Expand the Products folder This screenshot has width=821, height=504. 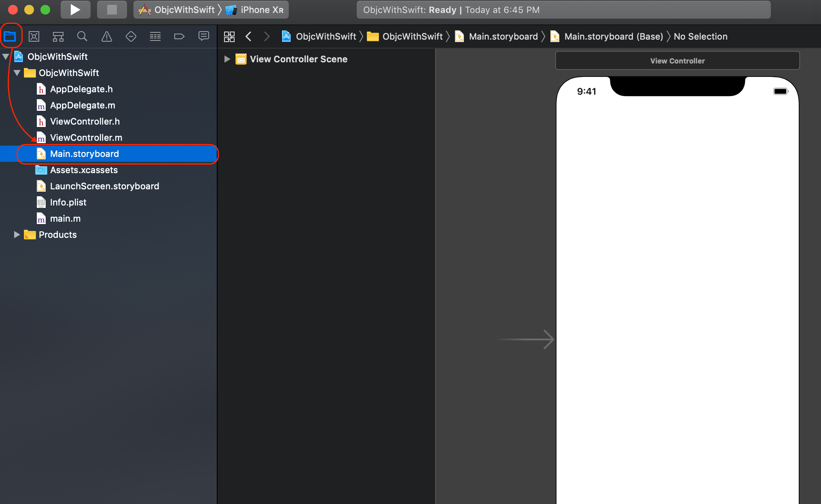17,235
